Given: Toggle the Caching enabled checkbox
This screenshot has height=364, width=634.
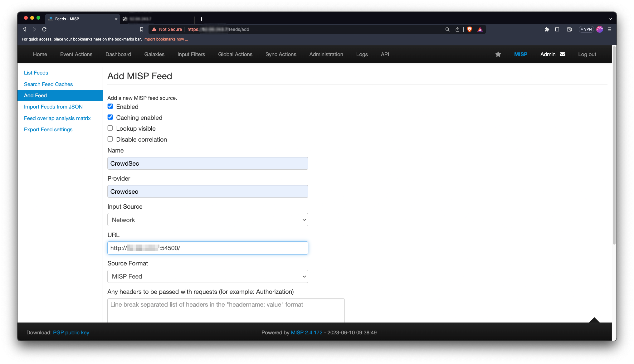Looking at the screenshot, I should tap(110, 117).
